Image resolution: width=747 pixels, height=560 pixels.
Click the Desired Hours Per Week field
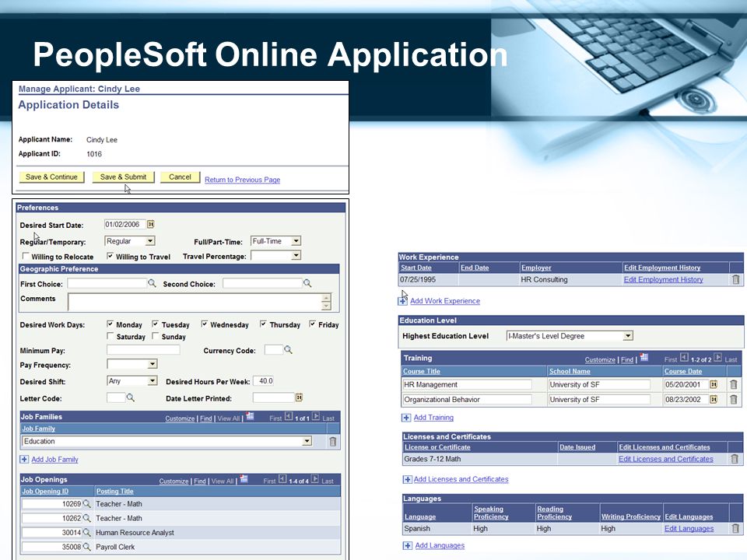264,381
